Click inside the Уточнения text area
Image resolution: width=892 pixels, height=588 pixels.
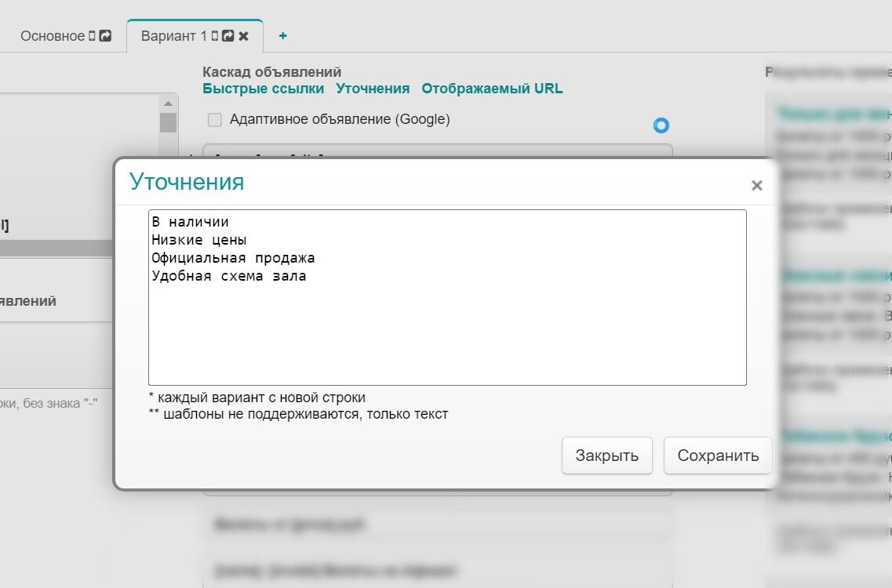coord(447,297)
